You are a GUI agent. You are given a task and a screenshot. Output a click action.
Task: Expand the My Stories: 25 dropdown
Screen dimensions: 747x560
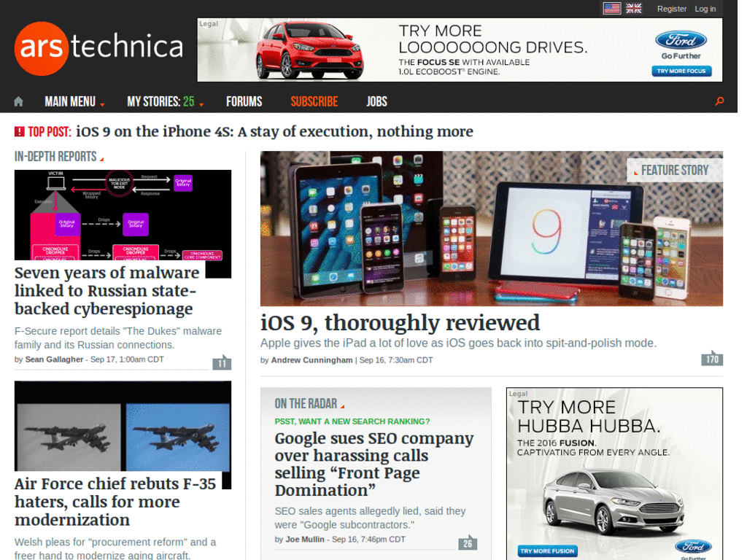[x=166, y=101]
